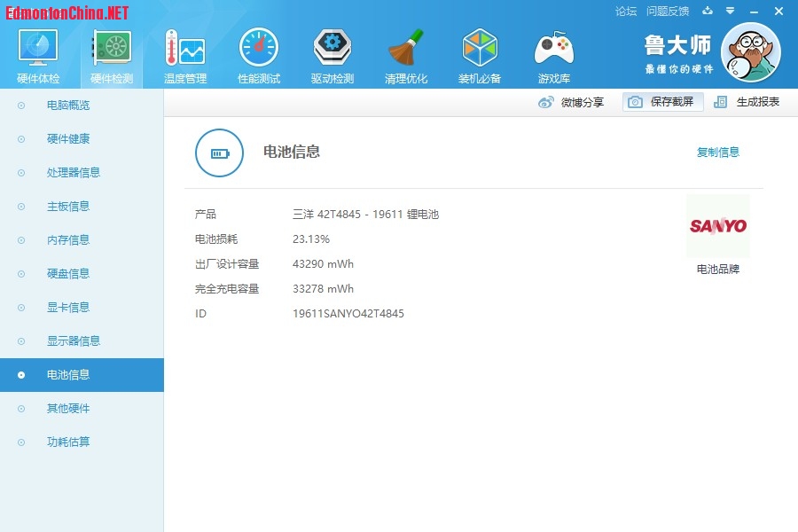The height and width of the screenshot is (532, 798).
Task: Select 功耗估算 in sidebar
Action: [x=82, y=442]
